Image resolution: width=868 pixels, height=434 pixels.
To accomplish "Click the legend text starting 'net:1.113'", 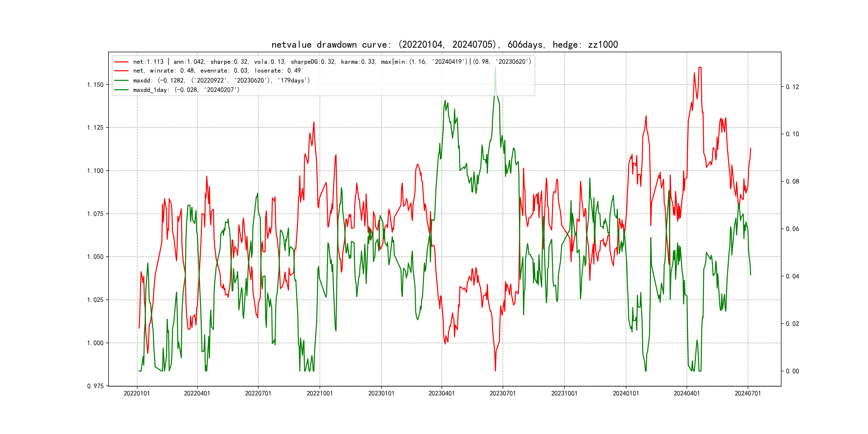I will (332, 62).
